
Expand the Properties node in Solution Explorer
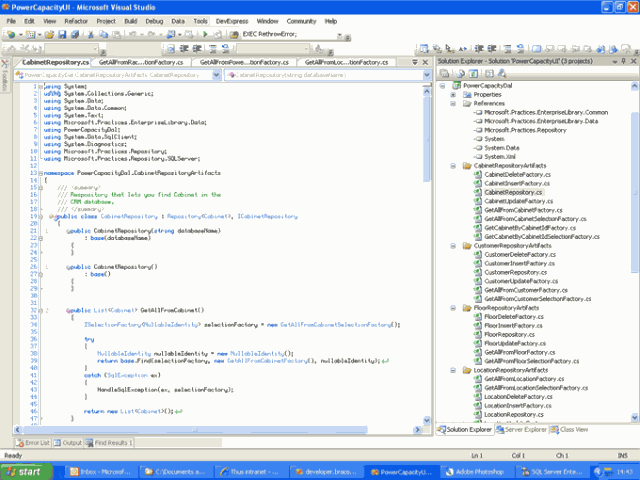tap(453, 95)
